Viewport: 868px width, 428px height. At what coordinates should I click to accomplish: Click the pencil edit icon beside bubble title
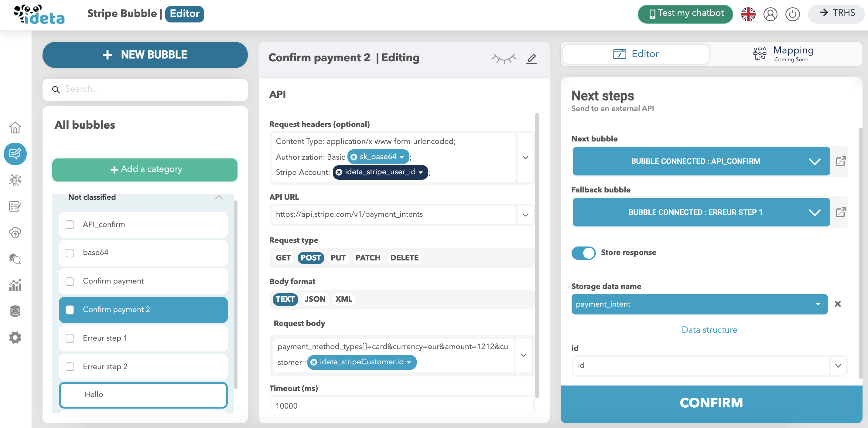(531, 59)
